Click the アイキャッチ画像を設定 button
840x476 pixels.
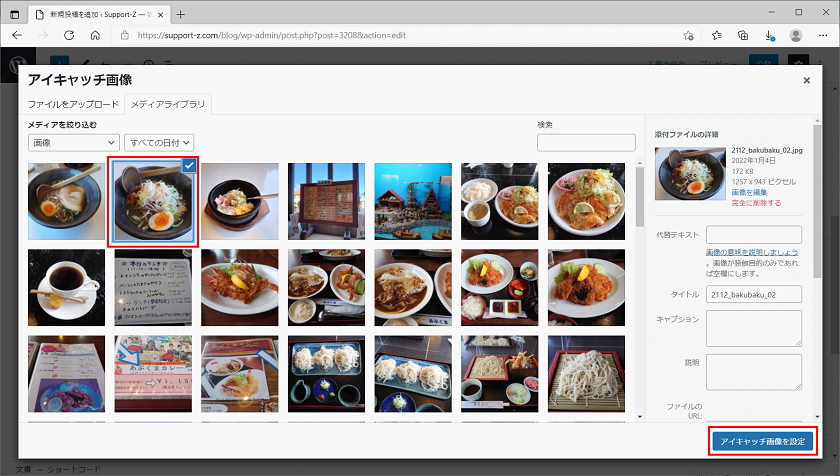coord(762,441)
